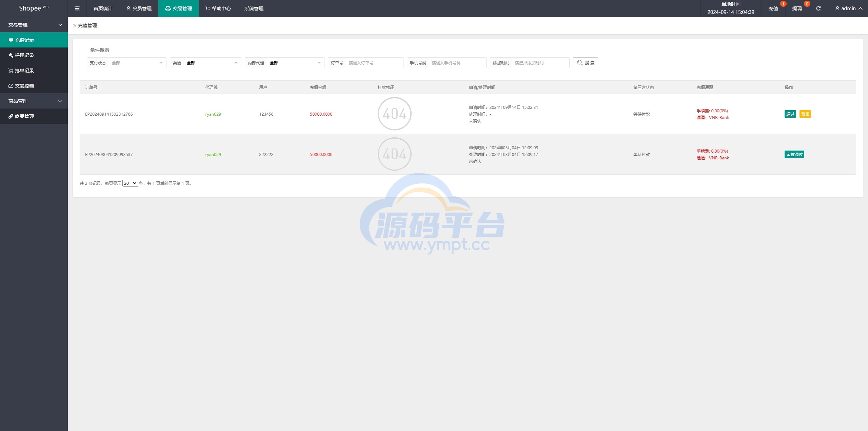Open 404 voucher thumbnail for order EP202403041209093537
Image resolution: width=868 pixels, height=431 pixels.
click(394, 154)
